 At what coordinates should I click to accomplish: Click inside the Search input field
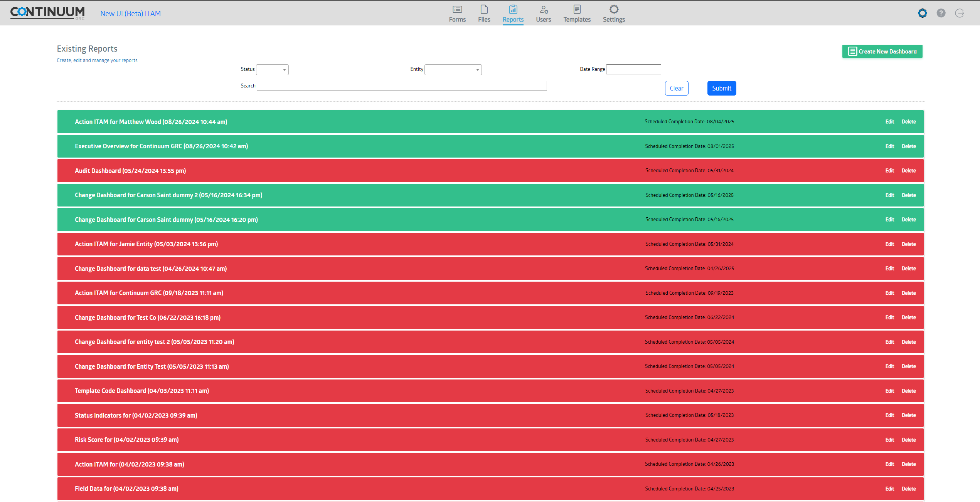pos(402,86)
